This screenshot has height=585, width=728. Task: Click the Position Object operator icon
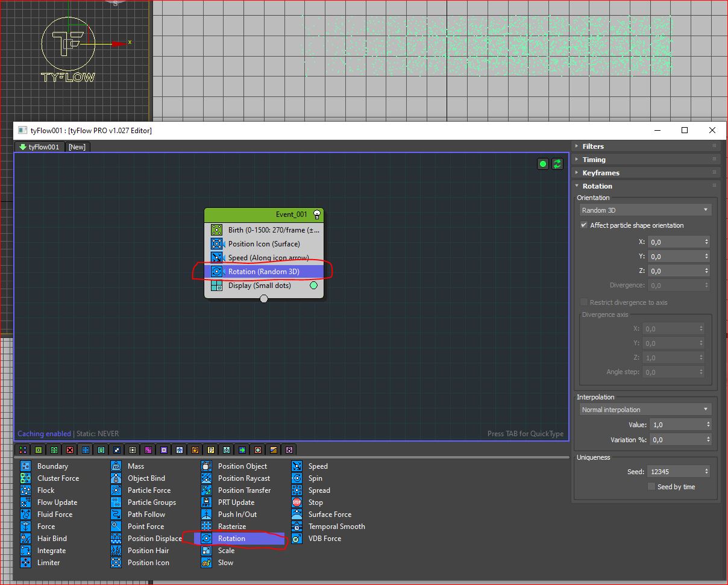point(207,466)
